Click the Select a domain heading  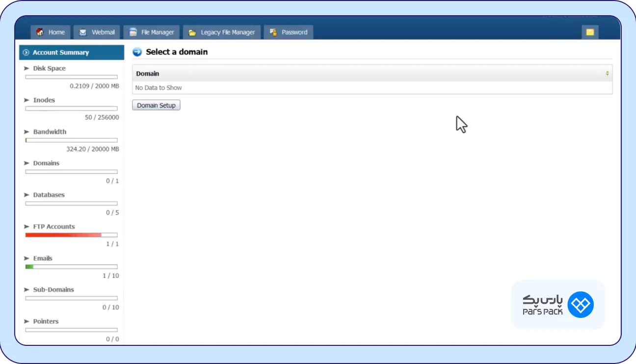177,52
